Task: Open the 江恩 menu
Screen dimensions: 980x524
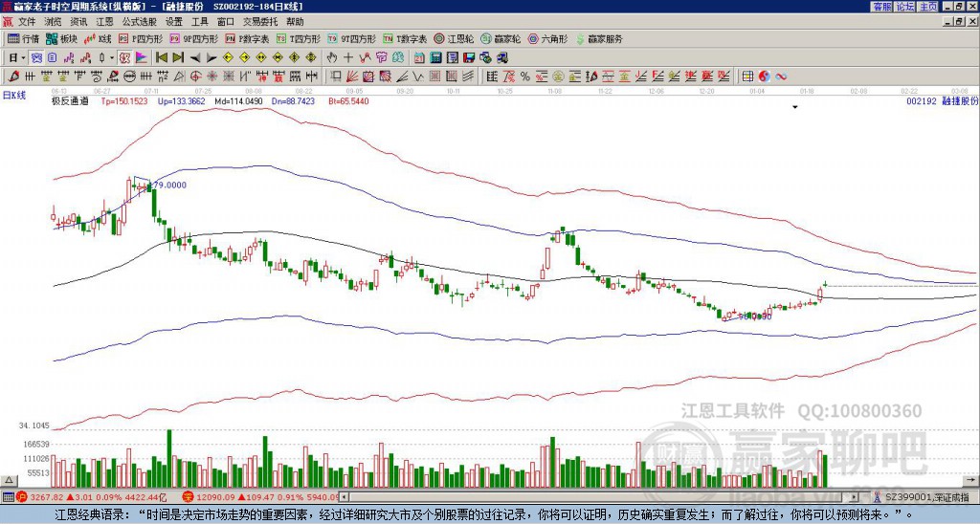Action: click(x=105, y=22)
